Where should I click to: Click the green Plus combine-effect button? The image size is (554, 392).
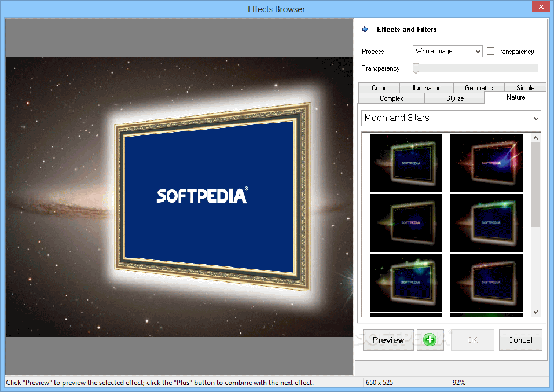[430, 340]
